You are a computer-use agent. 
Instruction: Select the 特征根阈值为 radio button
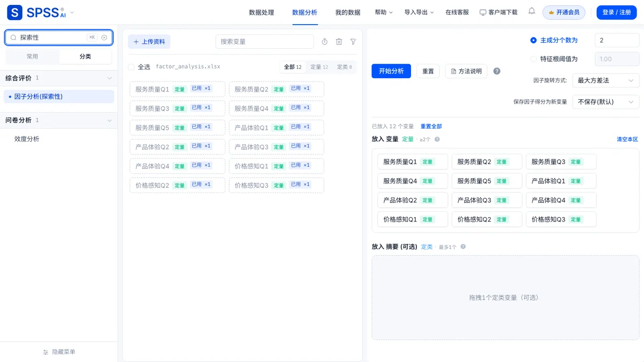pyautogui.click(x=533, y=59)
